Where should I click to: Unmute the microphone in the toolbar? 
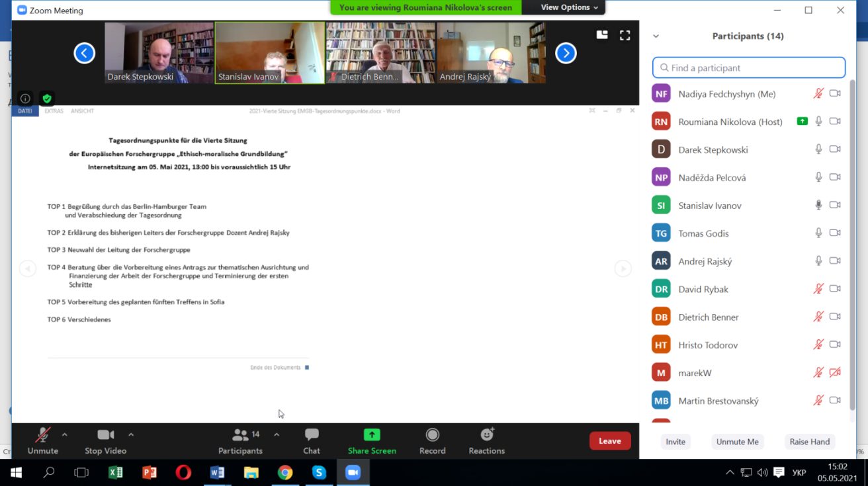[43, 440]
